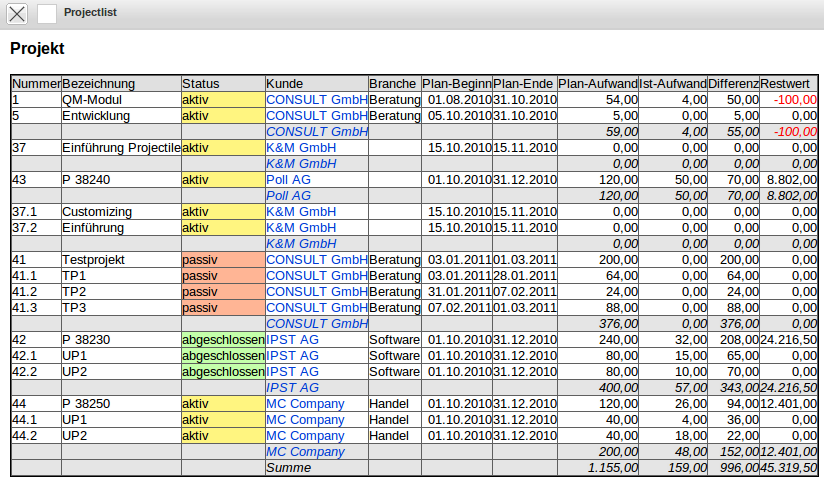This screenshot has height=481, width=824.
Task: Click red passiv status of Testprojekt row
Action: [x=200, y=260]
